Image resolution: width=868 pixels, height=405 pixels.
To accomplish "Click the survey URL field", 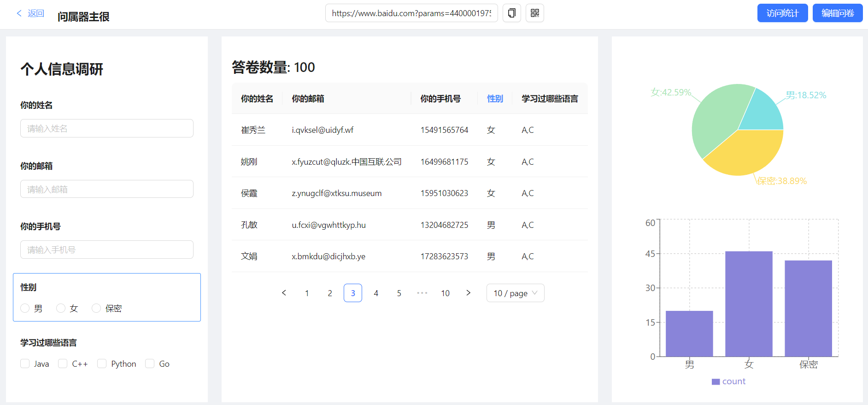I will (x=411, y=13).
